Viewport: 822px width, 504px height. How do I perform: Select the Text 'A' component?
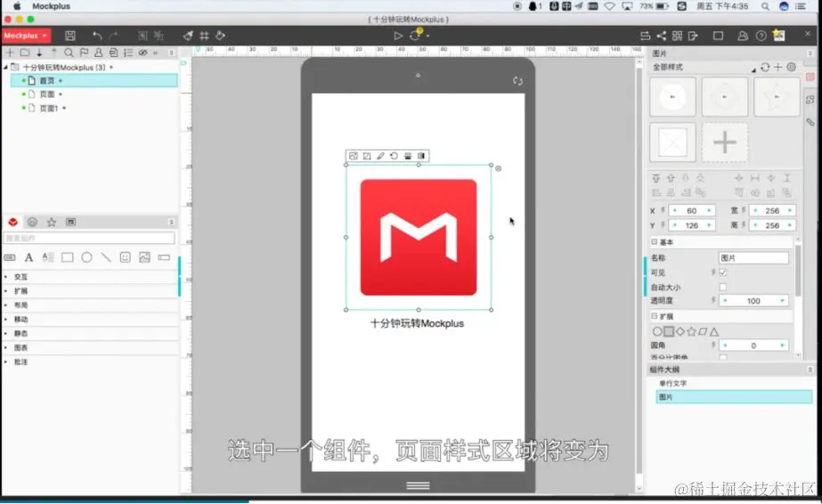click(x=28, y=257)
